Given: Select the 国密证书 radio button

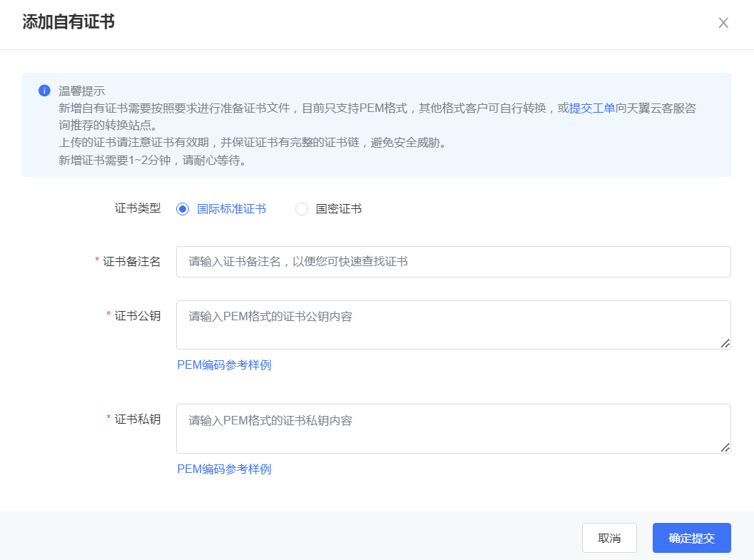Looking at the screenshot, I should (302, 209).
